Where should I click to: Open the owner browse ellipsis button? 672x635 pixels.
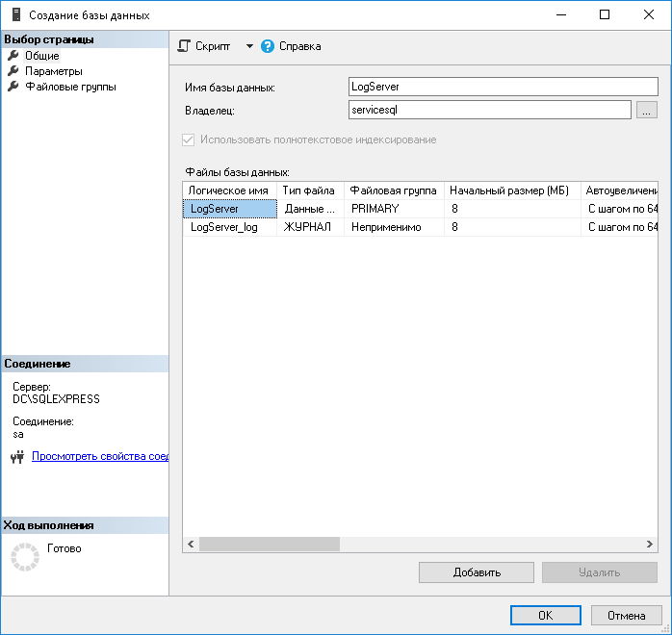coord(647,110)
